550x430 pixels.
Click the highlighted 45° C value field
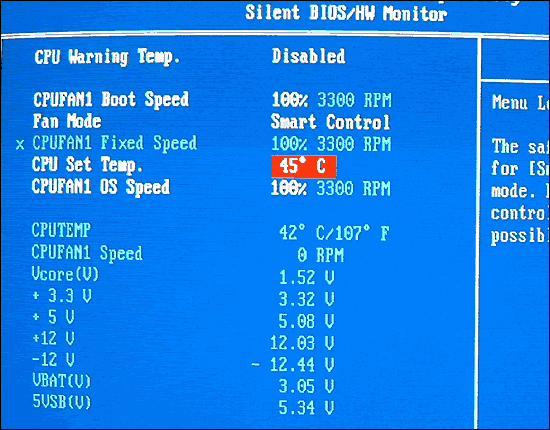(304, 166)
